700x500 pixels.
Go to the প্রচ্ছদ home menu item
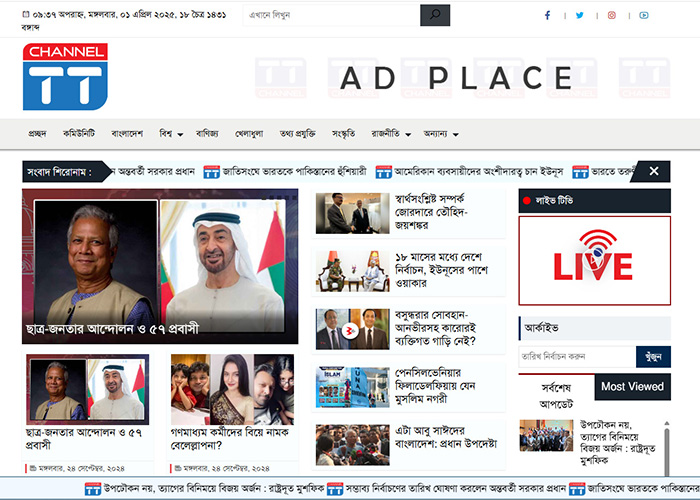38,133
